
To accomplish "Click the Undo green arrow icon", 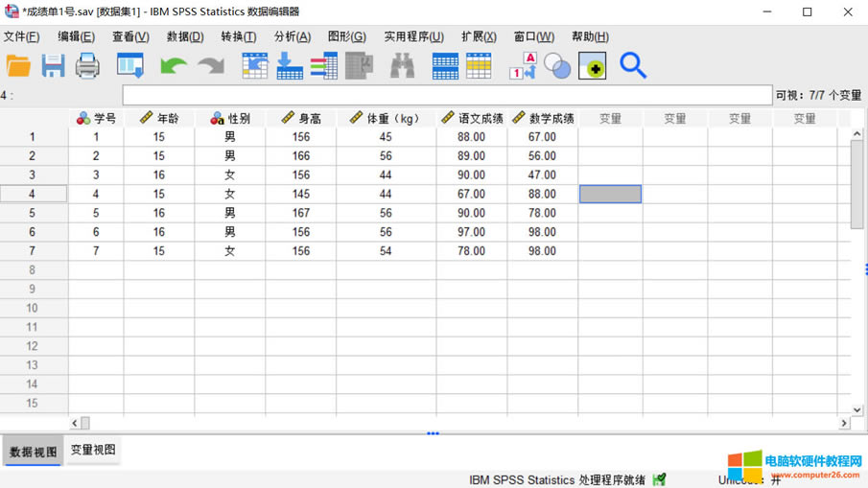I will click(174, 66).
